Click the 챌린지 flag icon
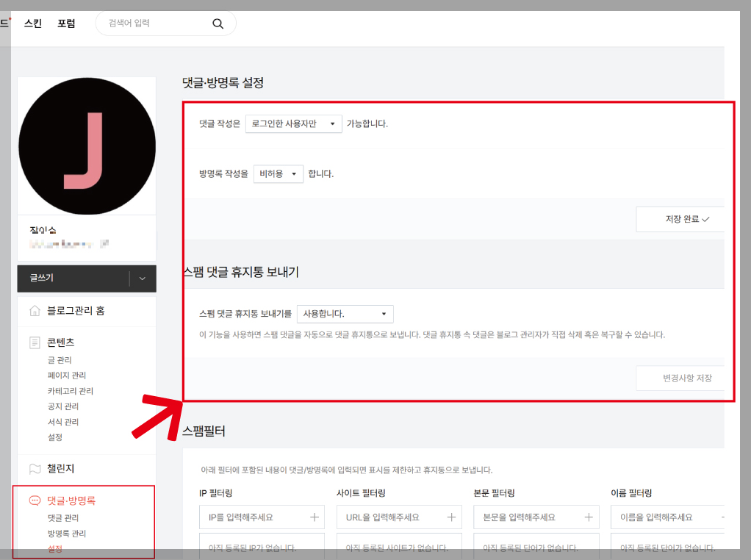The height and width of the screenshot is (560, 751). (x=35, y=468)
